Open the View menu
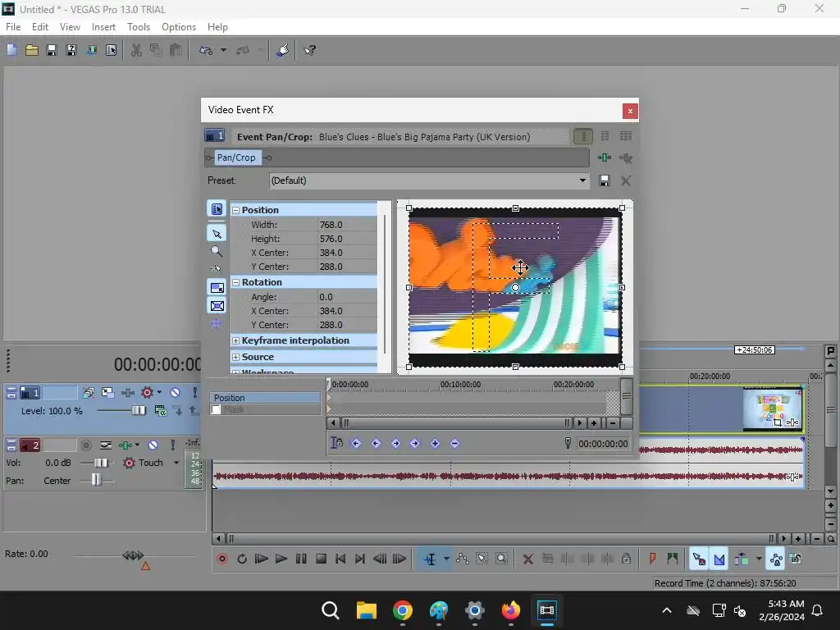The height and width of the screenshot is (630, 840). [71, 27]
